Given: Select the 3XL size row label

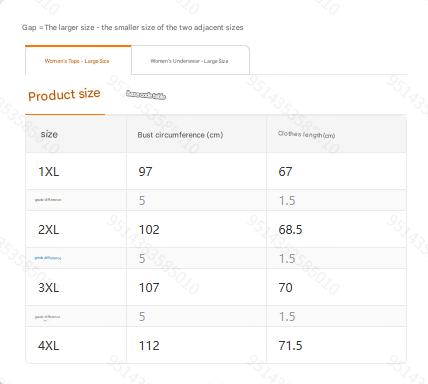Looking at the screenshot, I should [49, 288].
